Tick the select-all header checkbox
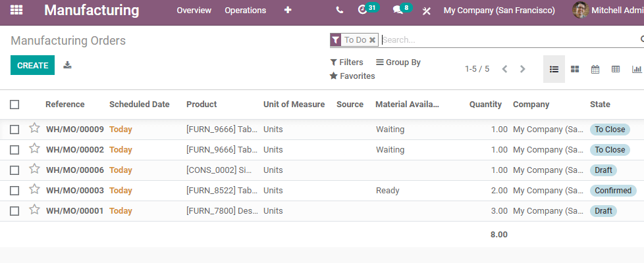Viewport: 644px width, 263px height. pyautogui.click(x=14, y=105)
